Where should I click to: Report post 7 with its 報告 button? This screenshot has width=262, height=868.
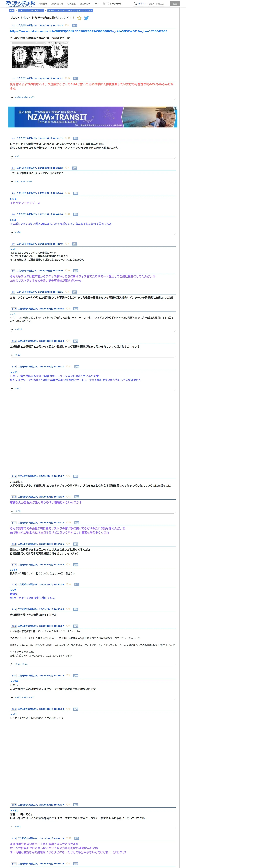(75, 244)
